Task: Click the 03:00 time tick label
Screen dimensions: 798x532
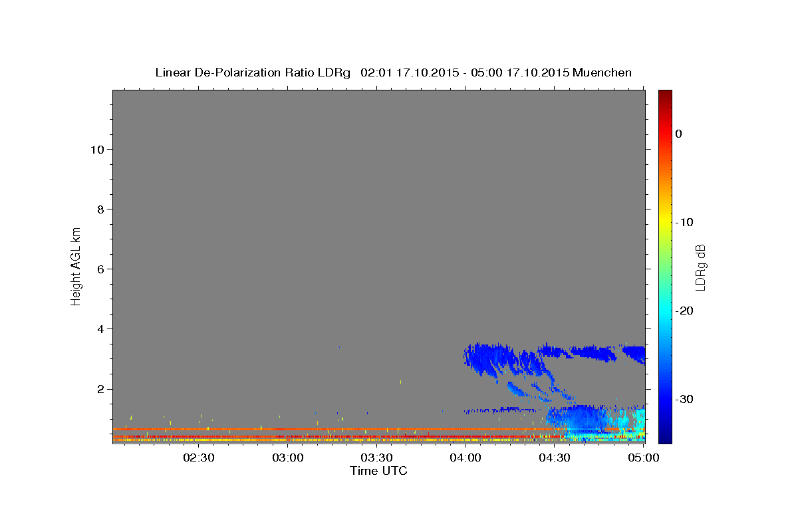Action: pos(289,458)
